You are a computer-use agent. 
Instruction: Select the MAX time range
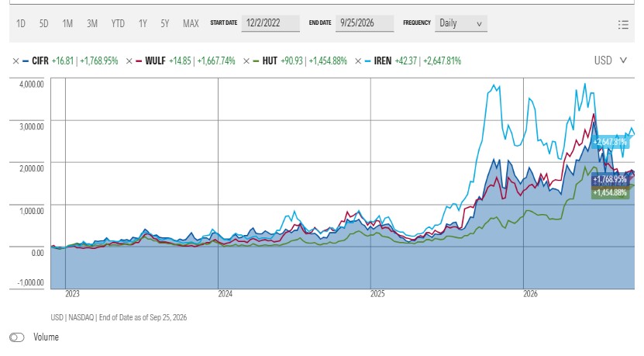191,23
